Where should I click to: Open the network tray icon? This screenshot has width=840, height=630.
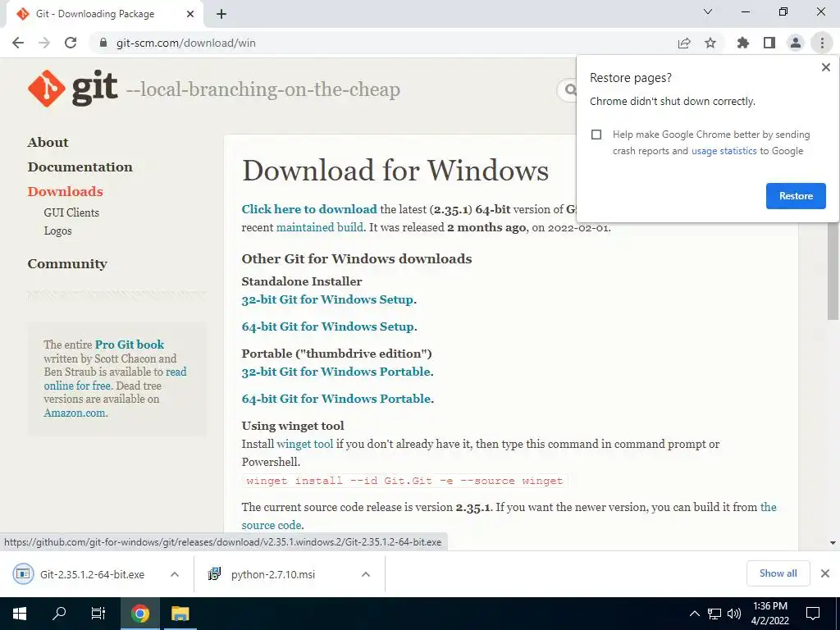pyautogui.click(x=714, y=614)
